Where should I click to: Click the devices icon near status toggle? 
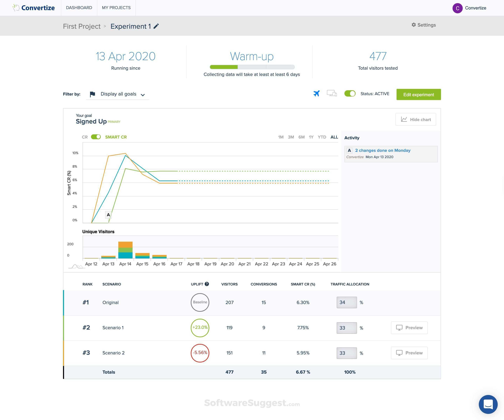[332, 94]
